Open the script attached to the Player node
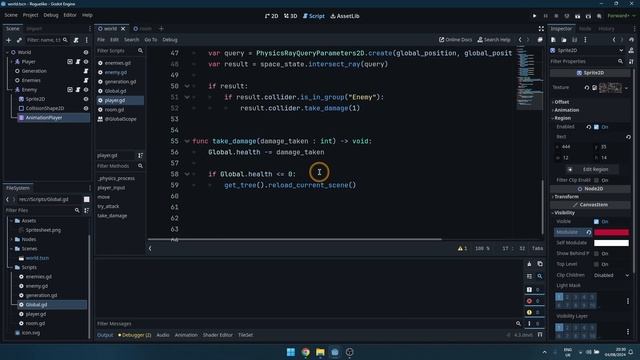Viewport: 640px width, 360px height. (x=78, y=62)
